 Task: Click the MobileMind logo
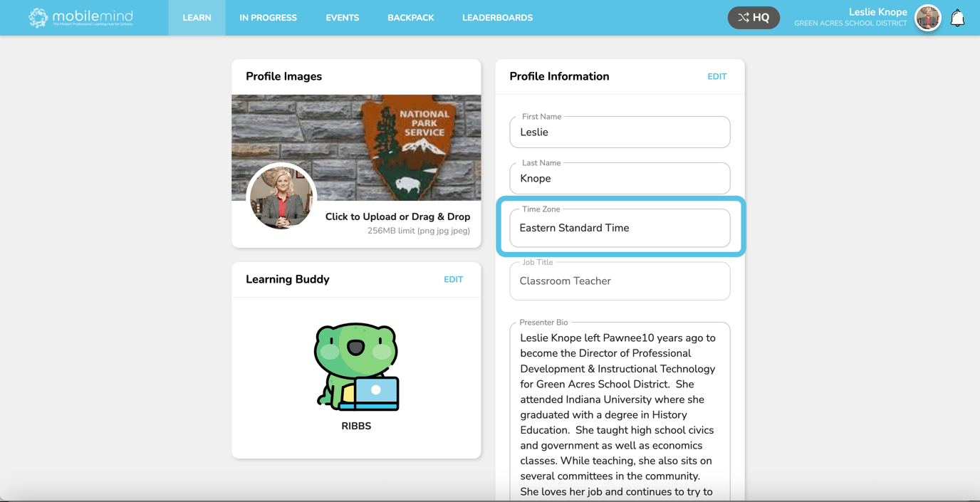click(x=80, y=18)
